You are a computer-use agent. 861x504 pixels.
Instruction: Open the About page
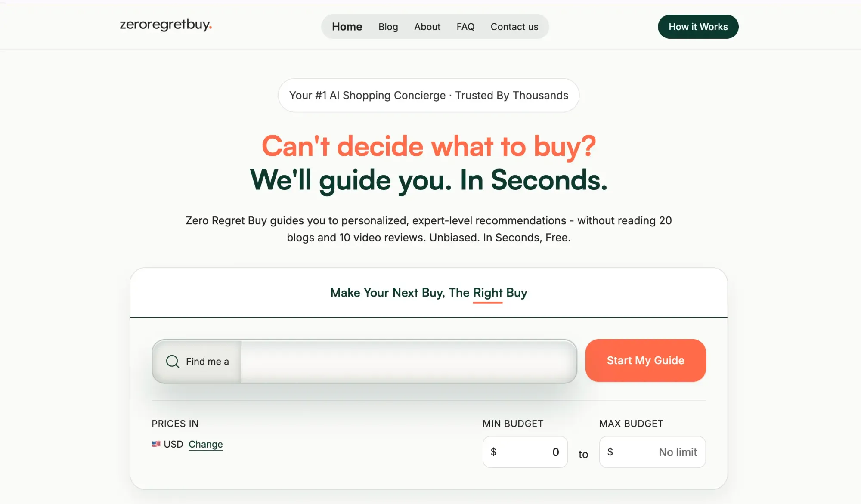(x=427, y=27)
